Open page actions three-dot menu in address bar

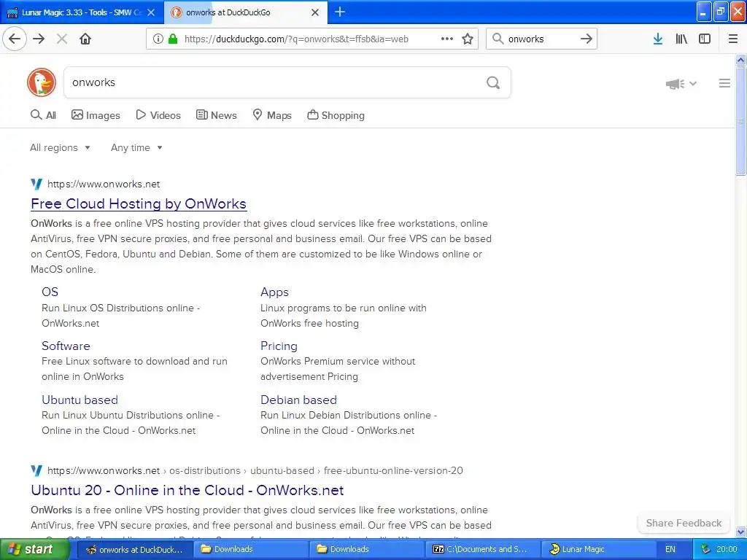coord(447,39)
